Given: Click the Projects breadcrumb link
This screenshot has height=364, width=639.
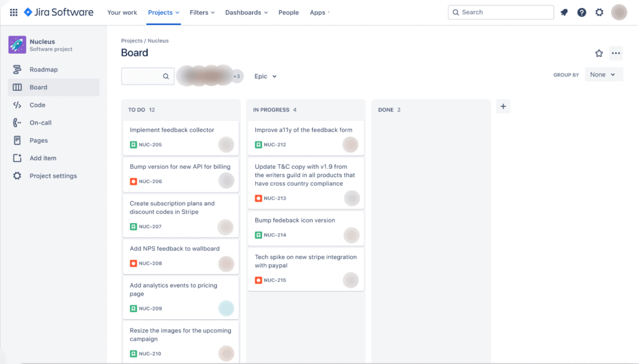Looking at the screenshot, I should [x=132, y=41].
